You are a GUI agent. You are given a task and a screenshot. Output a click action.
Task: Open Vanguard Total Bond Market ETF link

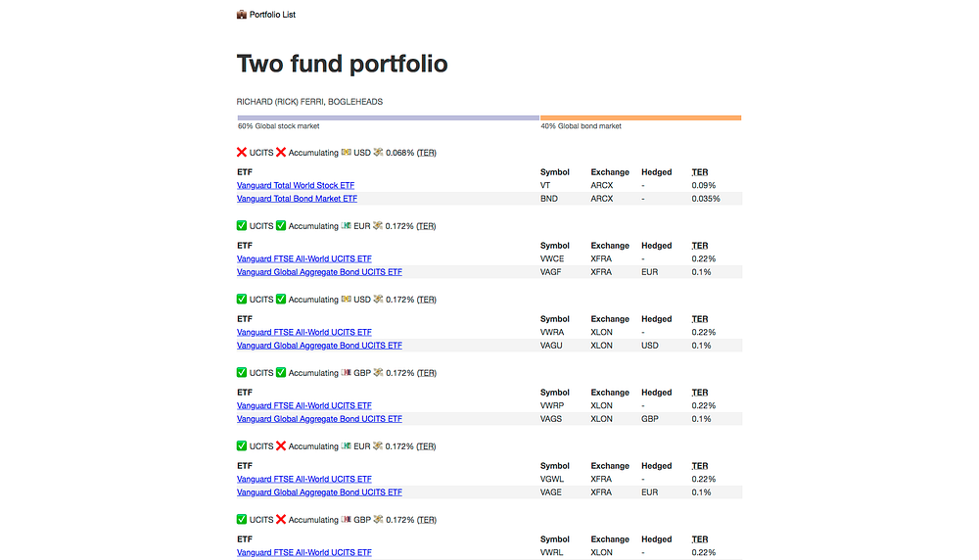[298, 199]
